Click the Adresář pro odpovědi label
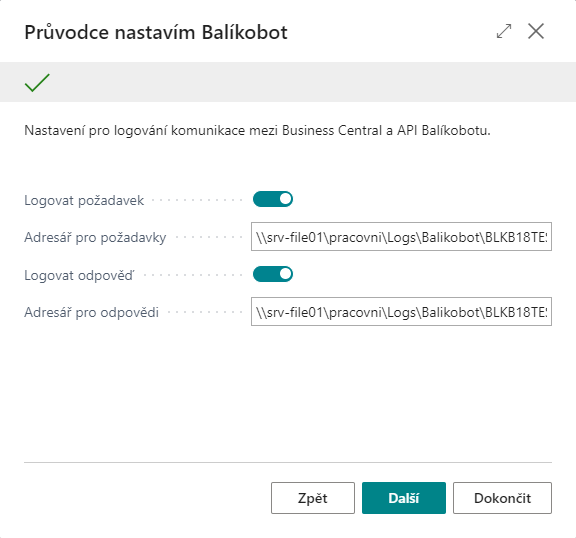Screen dimensions: 576x538 click(x=91, y=313)
